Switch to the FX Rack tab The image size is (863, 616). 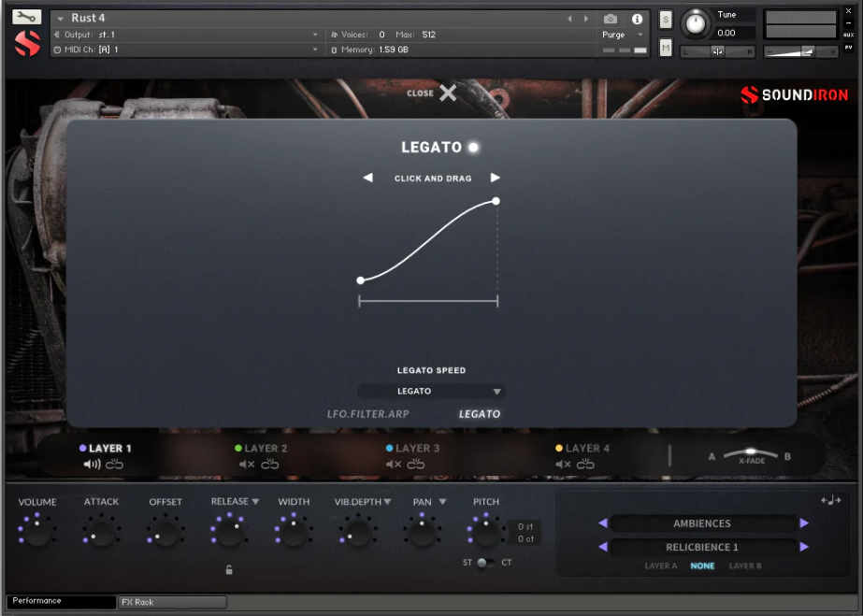click(x=171, y=602)
